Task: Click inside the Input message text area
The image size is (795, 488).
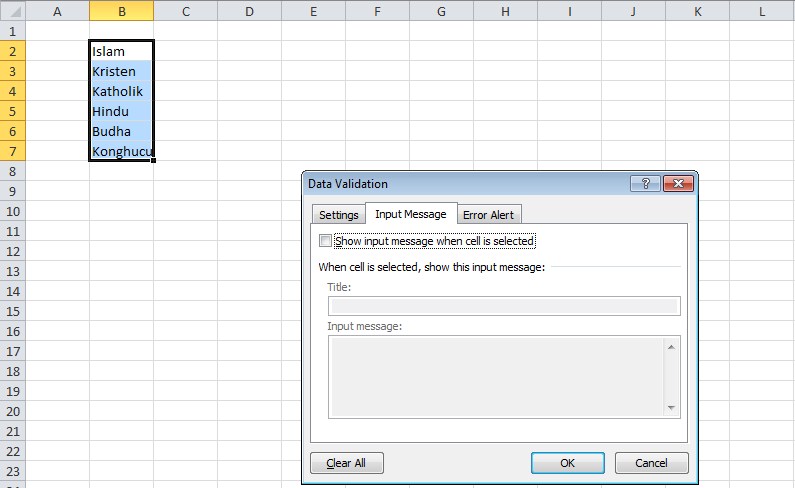Action: (x=495, y=376)
